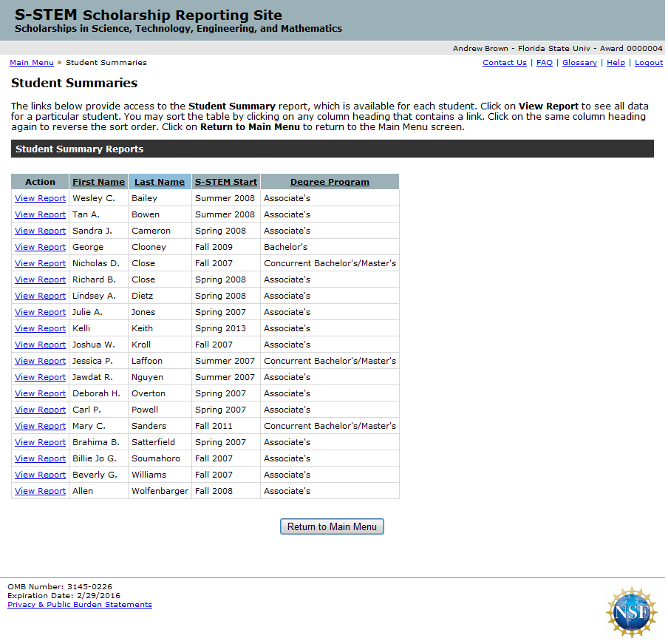The width and height of the screenshot is (668, 644).
Task: View Report for Deborah H. Overton
Action: click(40, 393)
